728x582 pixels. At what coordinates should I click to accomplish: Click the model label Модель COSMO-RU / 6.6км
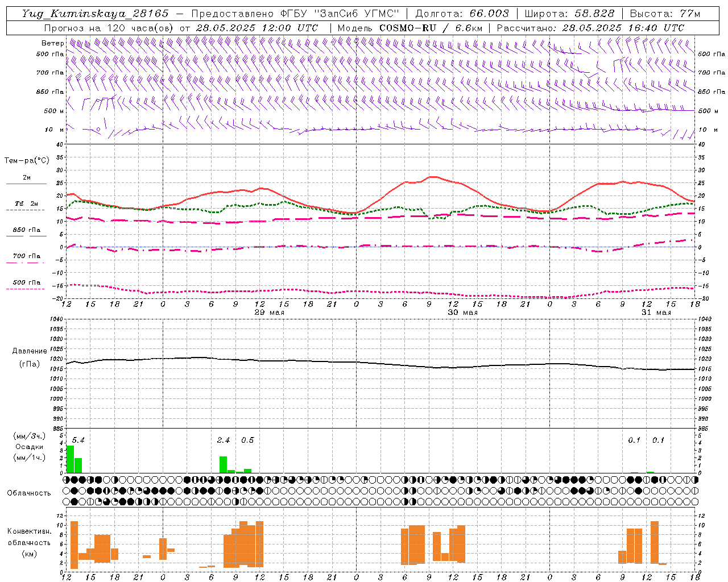click(409, 28)
